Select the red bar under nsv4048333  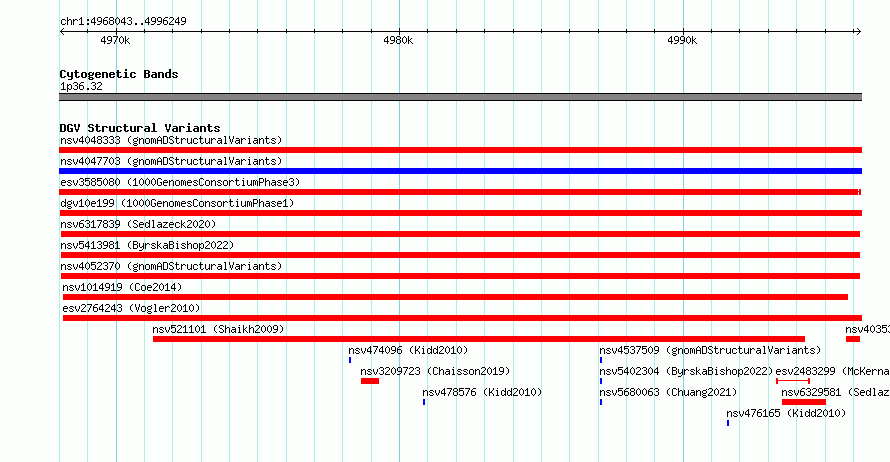[460, 150]
